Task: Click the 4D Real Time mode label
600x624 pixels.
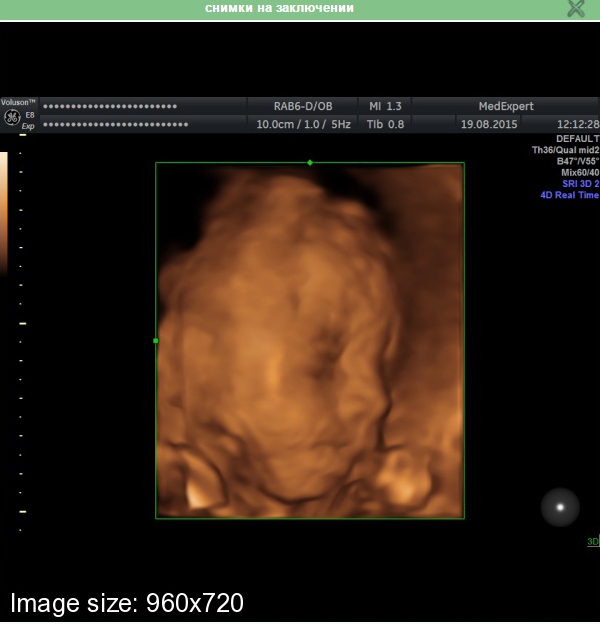Action: [x=569, y=195]
